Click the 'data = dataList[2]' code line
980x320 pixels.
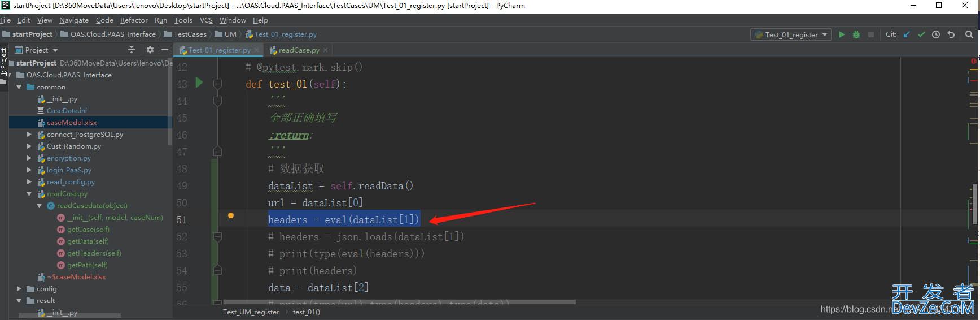318,287
